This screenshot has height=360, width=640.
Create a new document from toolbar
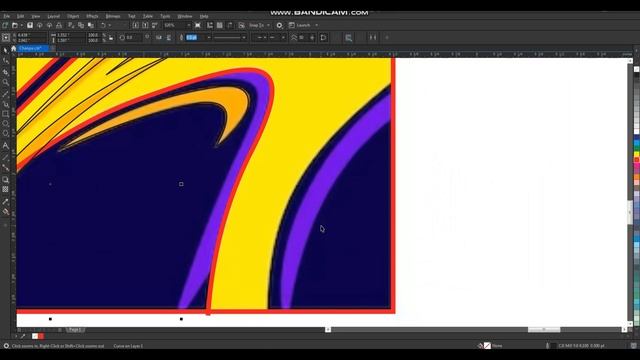pyautogui.click(x=5, y=25)
